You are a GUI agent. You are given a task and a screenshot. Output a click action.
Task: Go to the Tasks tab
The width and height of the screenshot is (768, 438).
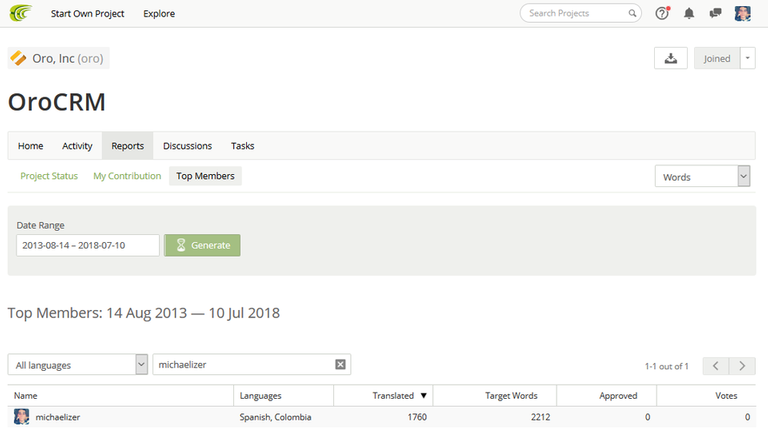(x=242, y=146)
